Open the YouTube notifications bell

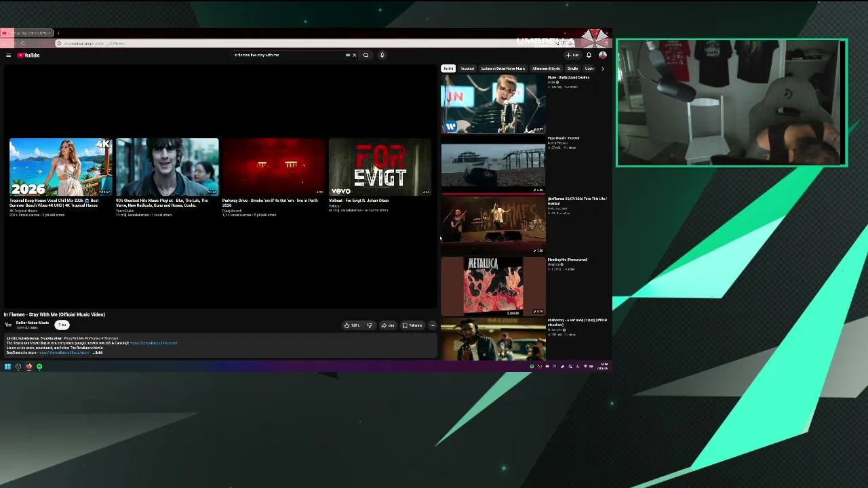click(589, 56)
